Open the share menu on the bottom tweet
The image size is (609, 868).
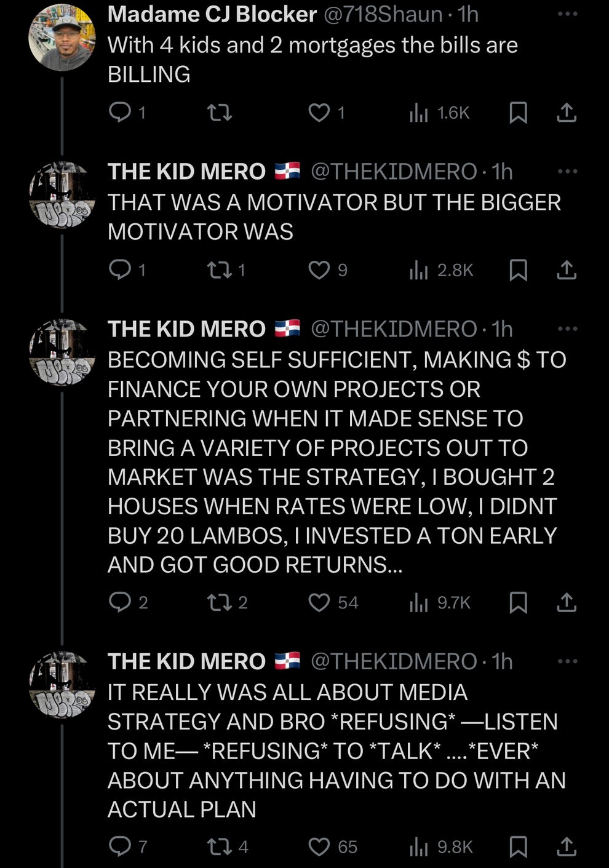[567, 846]
